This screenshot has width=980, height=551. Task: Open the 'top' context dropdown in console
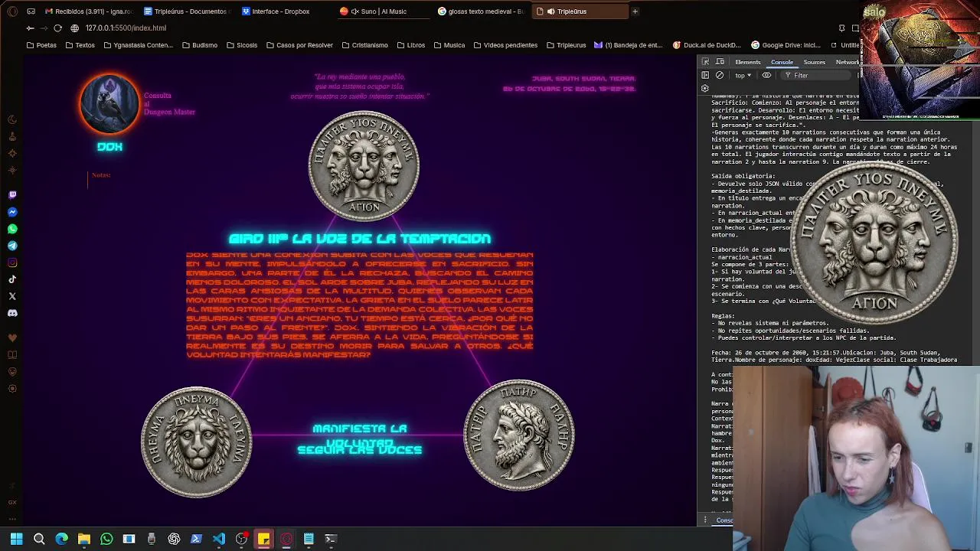click(x=743, y=75)
